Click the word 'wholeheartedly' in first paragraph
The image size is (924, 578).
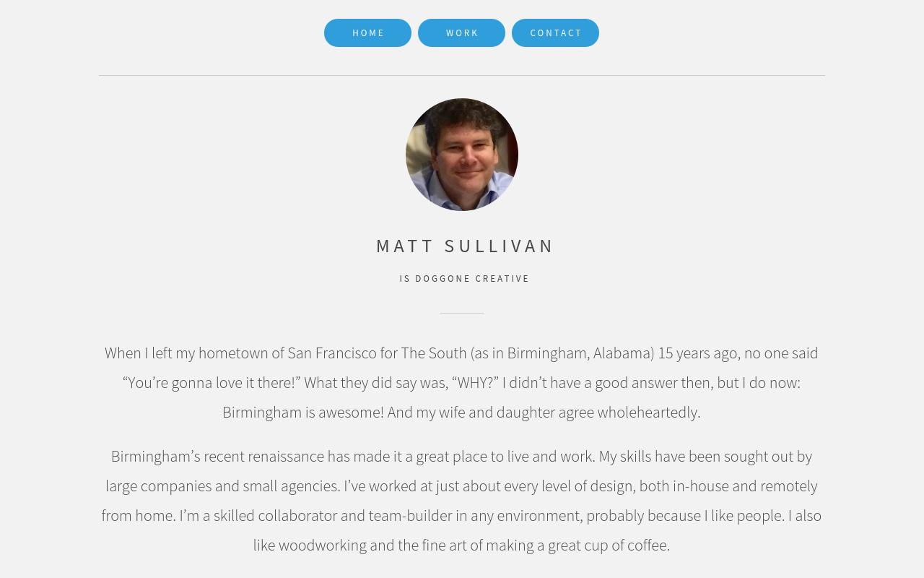point(648,413)
